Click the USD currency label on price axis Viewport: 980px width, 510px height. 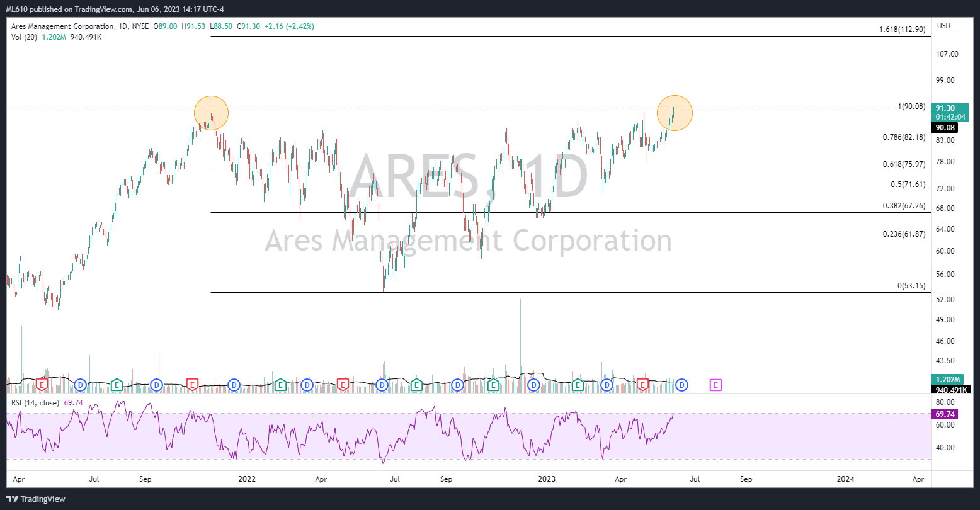[x=944, y=26]
